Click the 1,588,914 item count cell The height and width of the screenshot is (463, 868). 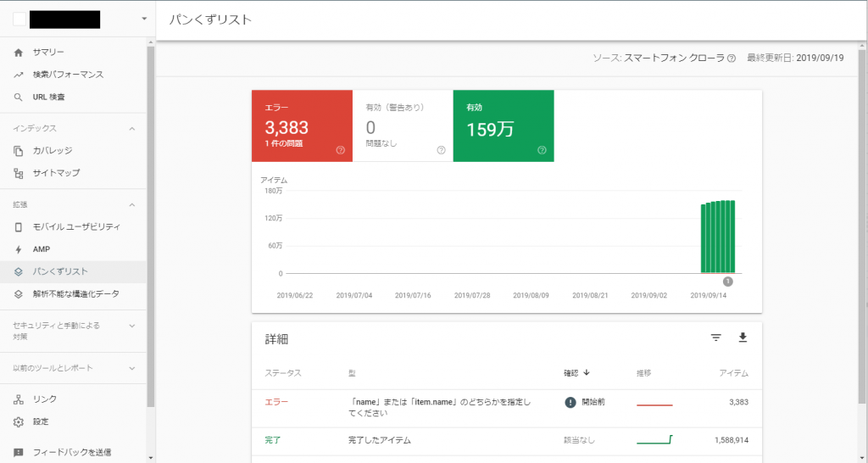coord(732,440)
